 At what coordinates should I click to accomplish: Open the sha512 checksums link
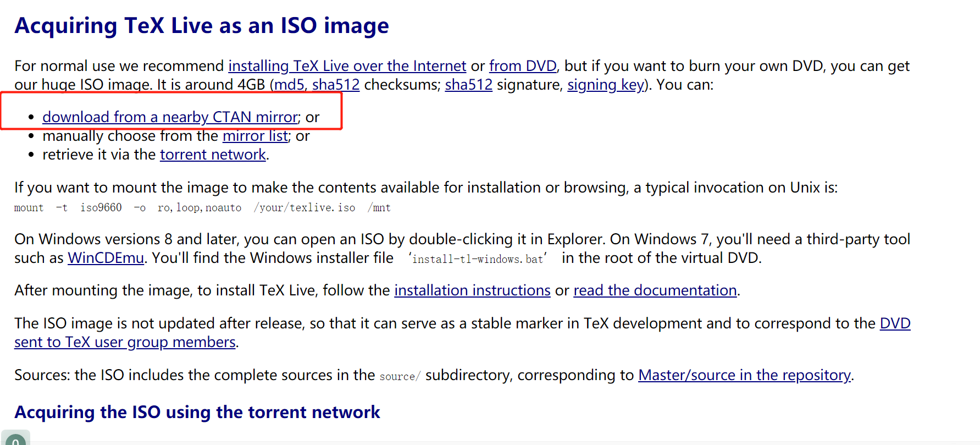(336, 85)
